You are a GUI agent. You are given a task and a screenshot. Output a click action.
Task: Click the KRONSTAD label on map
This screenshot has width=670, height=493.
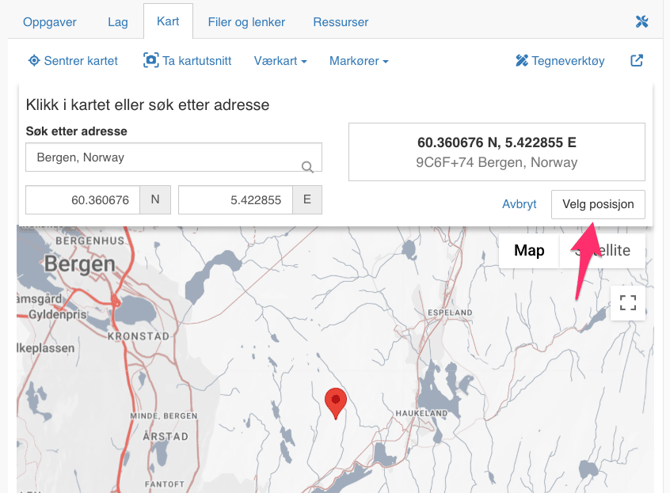click(138, 336)
